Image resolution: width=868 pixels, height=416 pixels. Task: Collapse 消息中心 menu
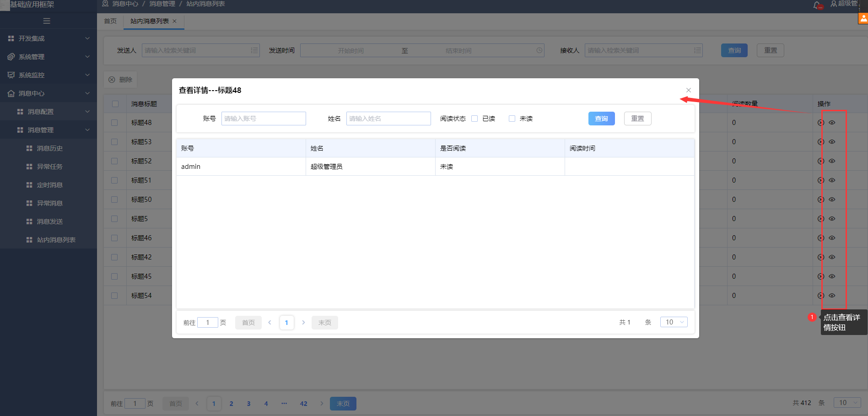49,93
